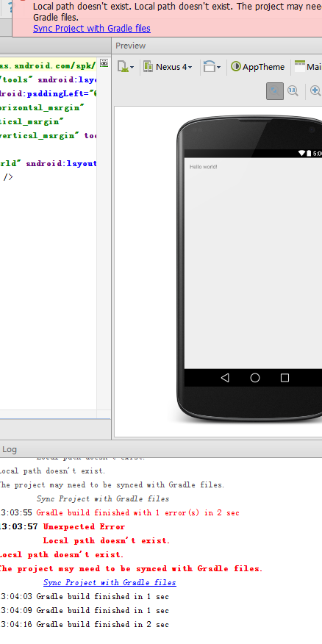
Task: Click the Hello world! text in preview
Action: tap(204, 167)
